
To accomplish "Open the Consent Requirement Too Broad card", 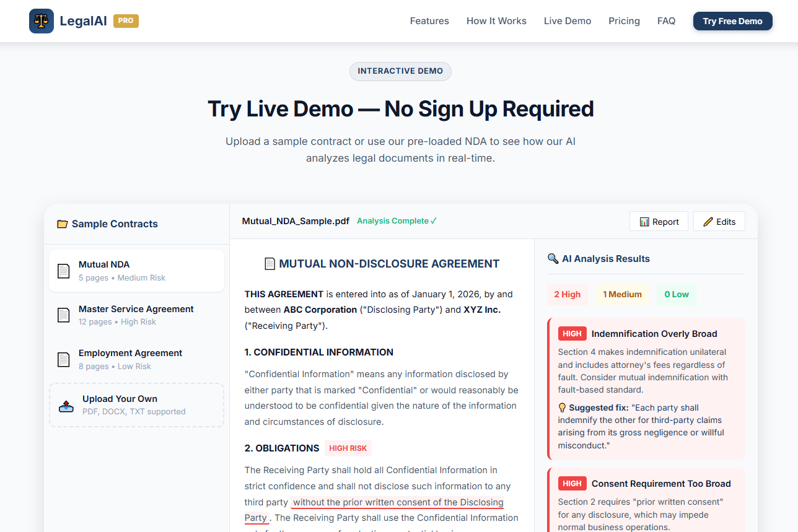I will 646,500.
